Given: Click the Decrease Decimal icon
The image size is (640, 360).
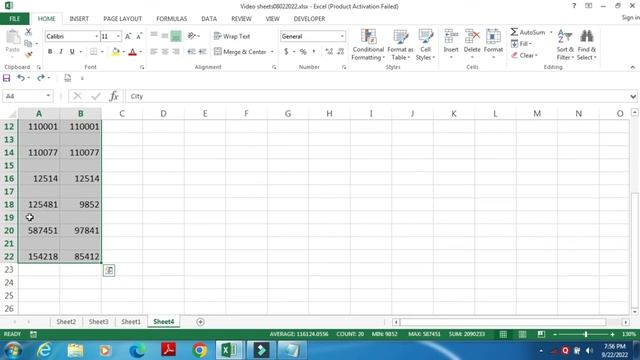Looking at the screenshot, I should 340,51.
